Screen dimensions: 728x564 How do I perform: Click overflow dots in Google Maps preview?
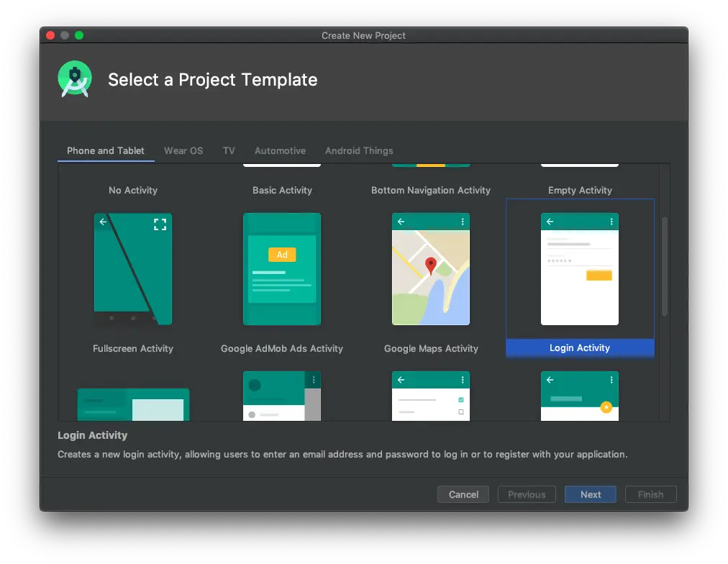click(463, 222)
